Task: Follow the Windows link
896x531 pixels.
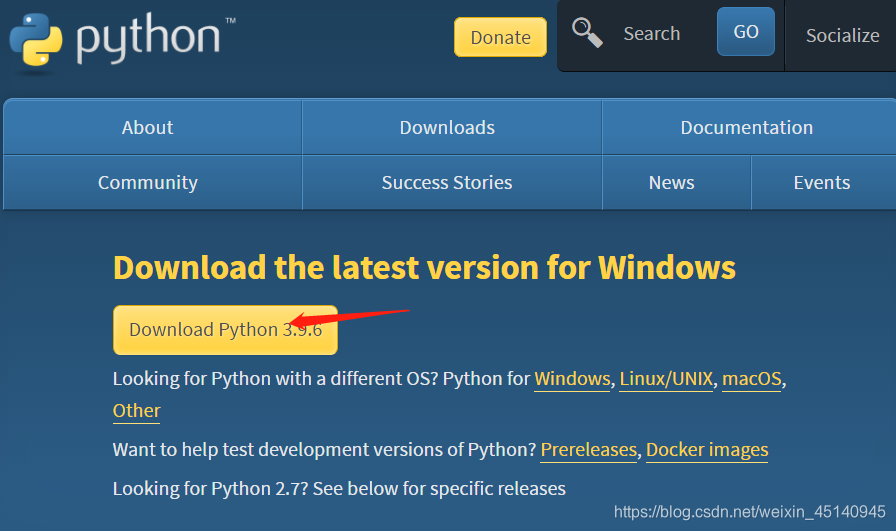Action: coord(572,379)
